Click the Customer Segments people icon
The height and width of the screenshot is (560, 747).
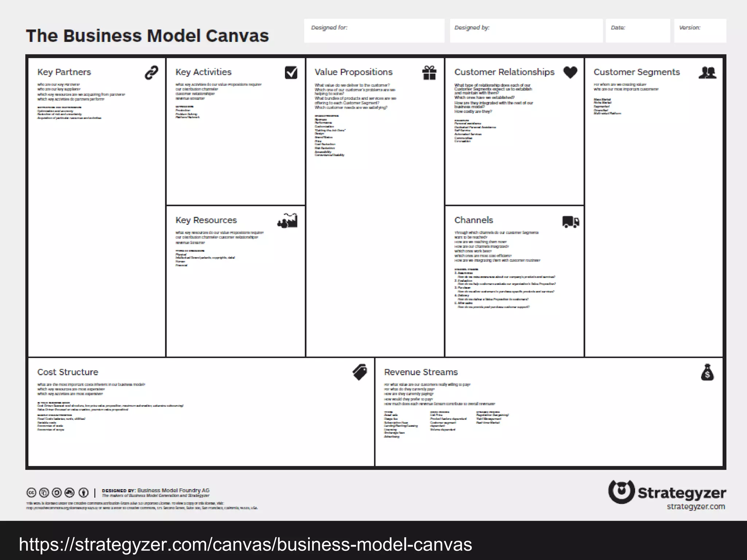click(708, 73)
